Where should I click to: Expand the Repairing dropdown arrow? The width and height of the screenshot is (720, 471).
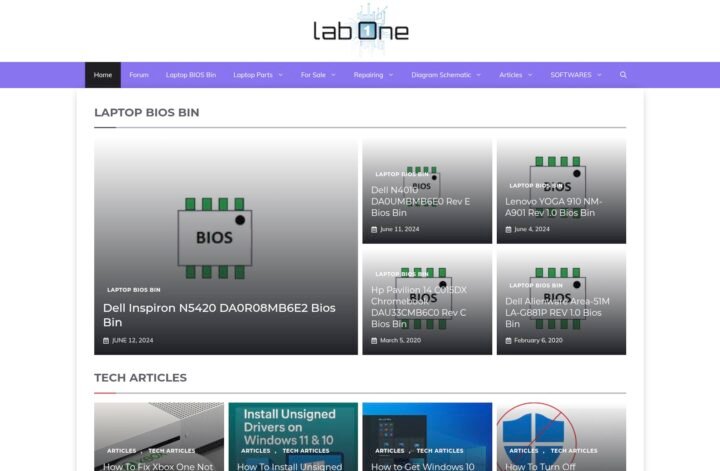391,75
